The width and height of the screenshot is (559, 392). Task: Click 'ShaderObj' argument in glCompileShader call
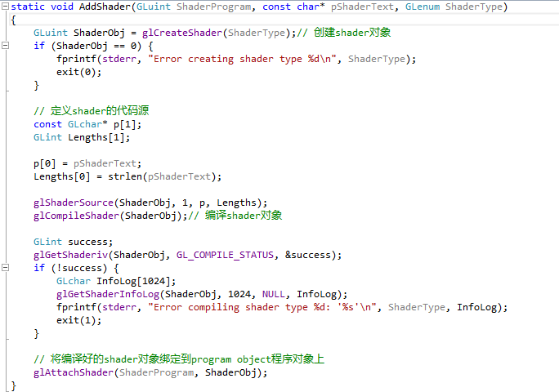coord(150,216)
